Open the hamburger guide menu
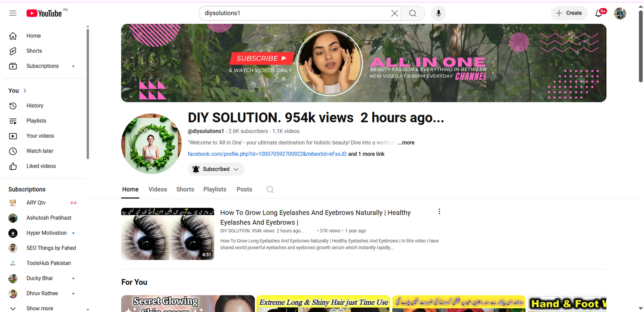The width and height of the screenshot is (644, 312). pos(13,13)
